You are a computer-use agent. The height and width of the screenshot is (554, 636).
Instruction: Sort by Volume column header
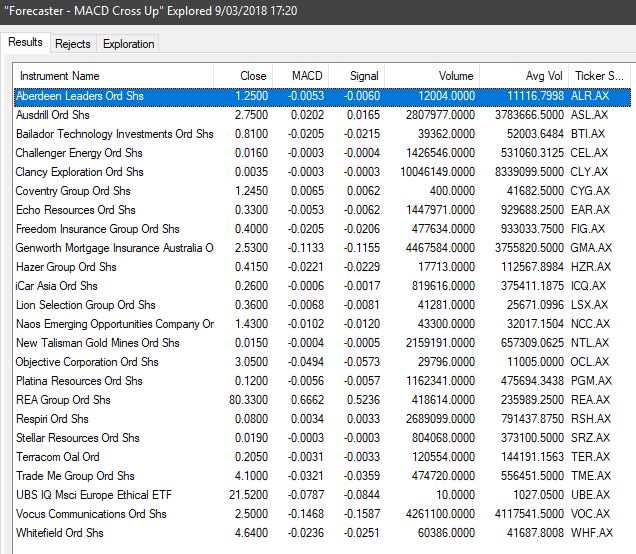click(x=432, y=76)
